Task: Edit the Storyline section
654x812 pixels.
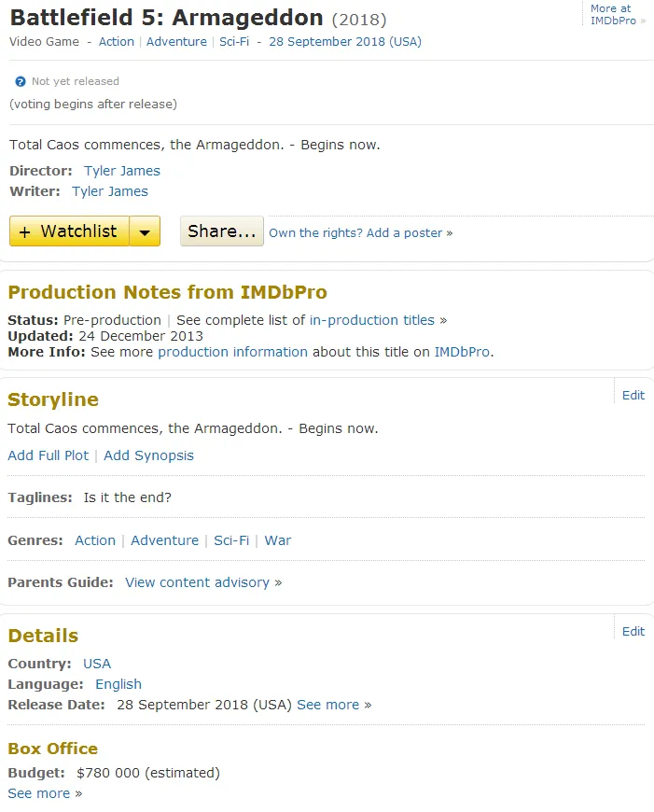Action: click(633, 395)
